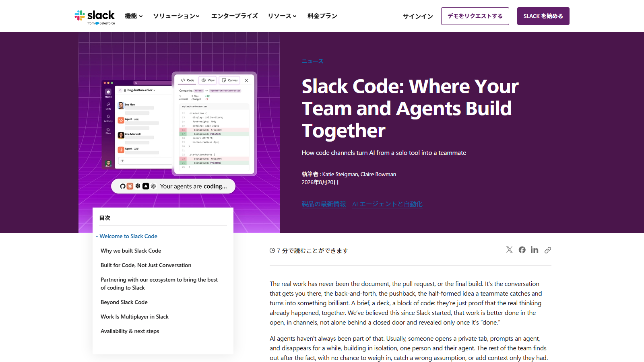Click the author names Katie Steigman, Claire Bowman
This screenshot has width=644, height=362.
click(x=359, y=174)
